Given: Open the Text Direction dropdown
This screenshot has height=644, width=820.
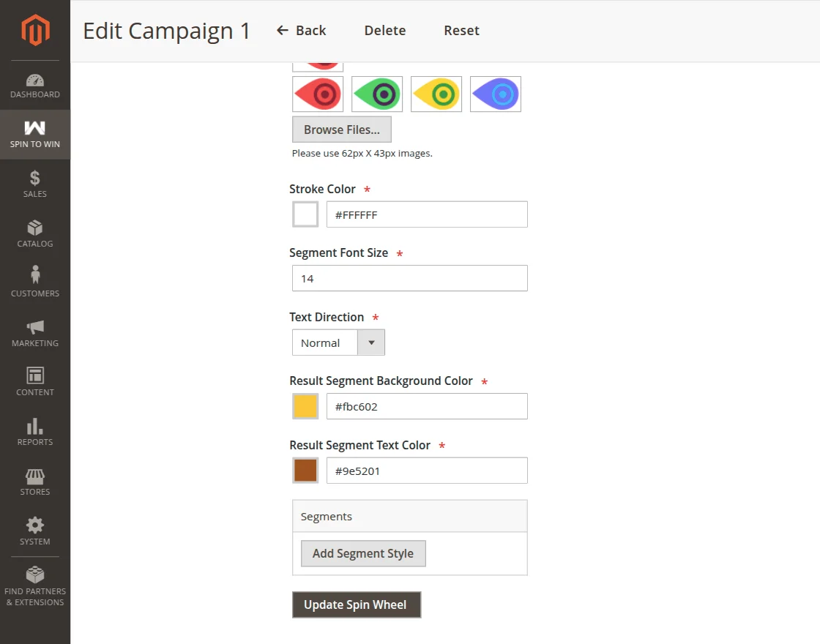Looking at the screenshot, I should (x=338, y=342).
